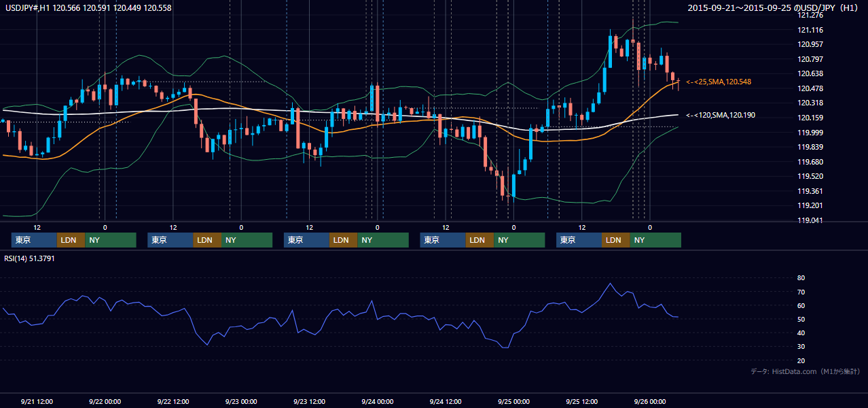Click the 119.999 price axis label
This screenshot has width=868, height=408.
811,133
